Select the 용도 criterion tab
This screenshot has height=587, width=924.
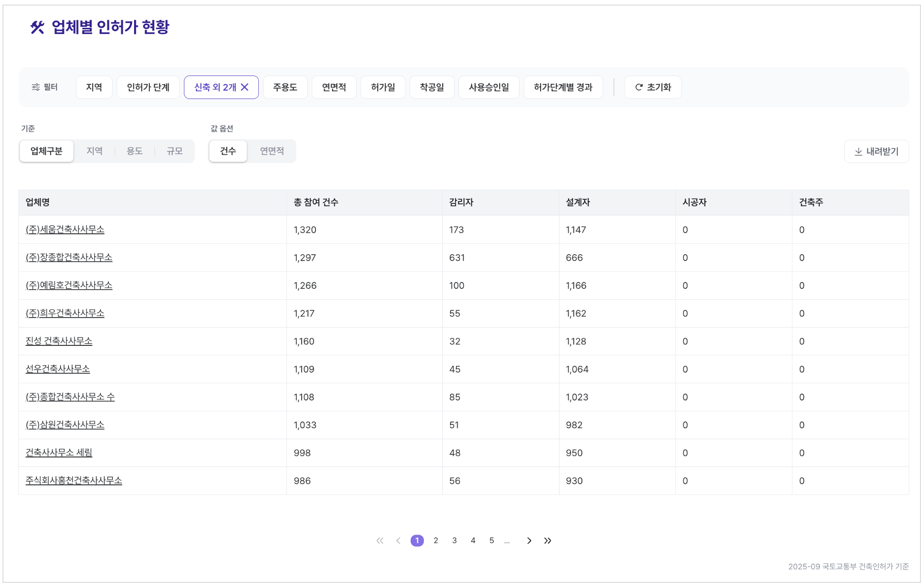pyautogui.click(x=135, y=151)
